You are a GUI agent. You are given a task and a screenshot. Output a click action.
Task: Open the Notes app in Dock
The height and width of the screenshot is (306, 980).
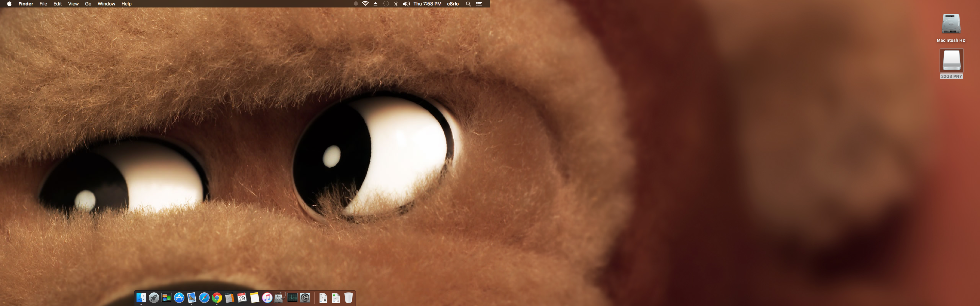coord(255,297)
